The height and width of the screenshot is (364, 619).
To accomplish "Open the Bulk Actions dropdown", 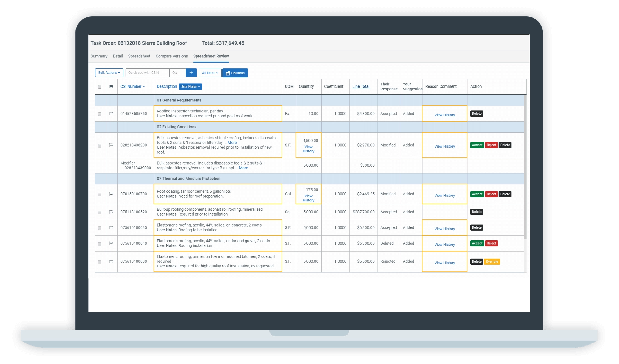I will pyautogui.click(x=109, y=73).
